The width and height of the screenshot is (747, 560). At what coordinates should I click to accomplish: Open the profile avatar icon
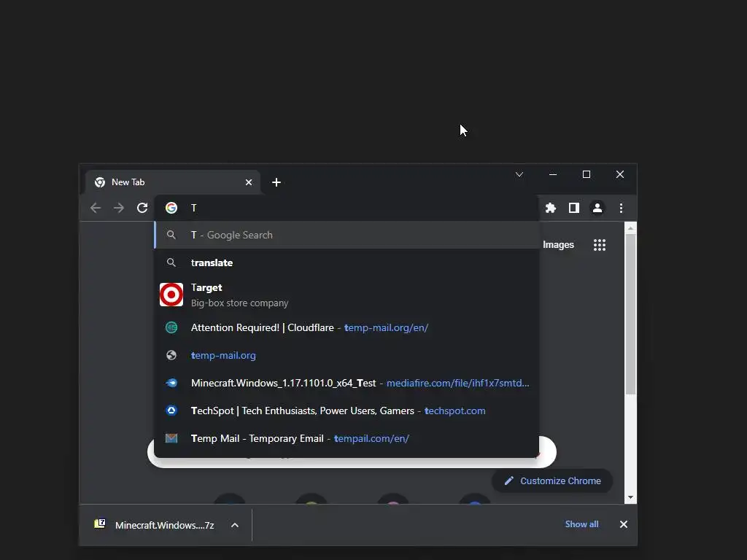(597, 208)
